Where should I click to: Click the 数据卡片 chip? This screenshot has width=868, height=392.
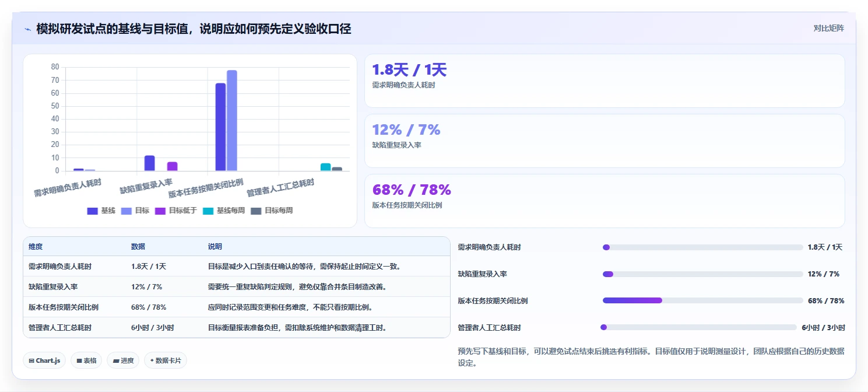166,360
